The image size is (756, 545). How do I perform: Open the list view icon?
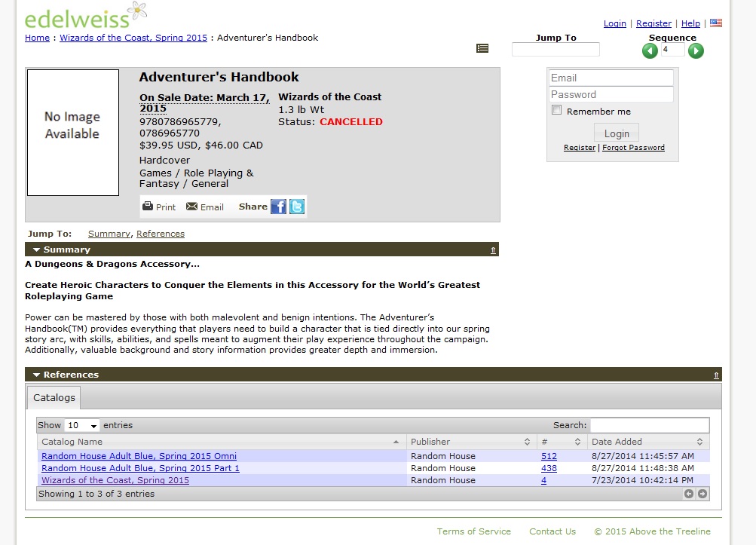482,48
